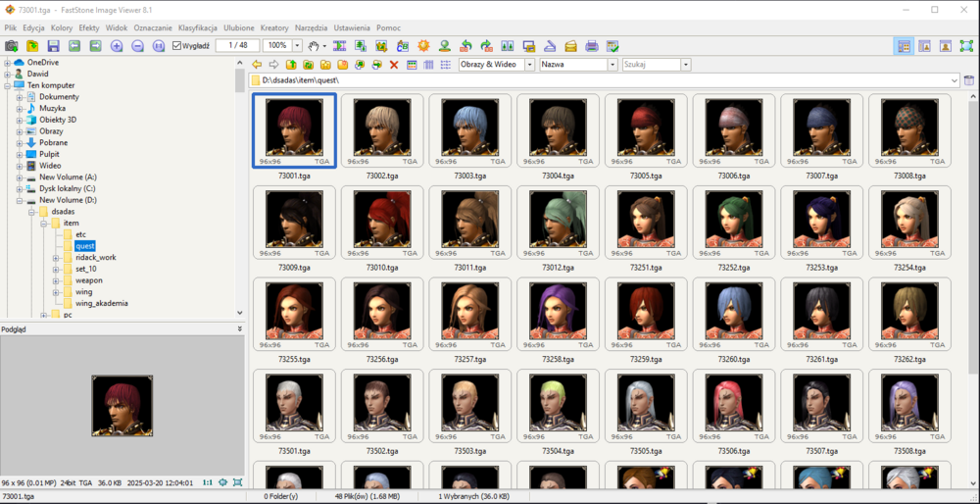Select the New Volume (A:) drive

[x=69, y=176]
